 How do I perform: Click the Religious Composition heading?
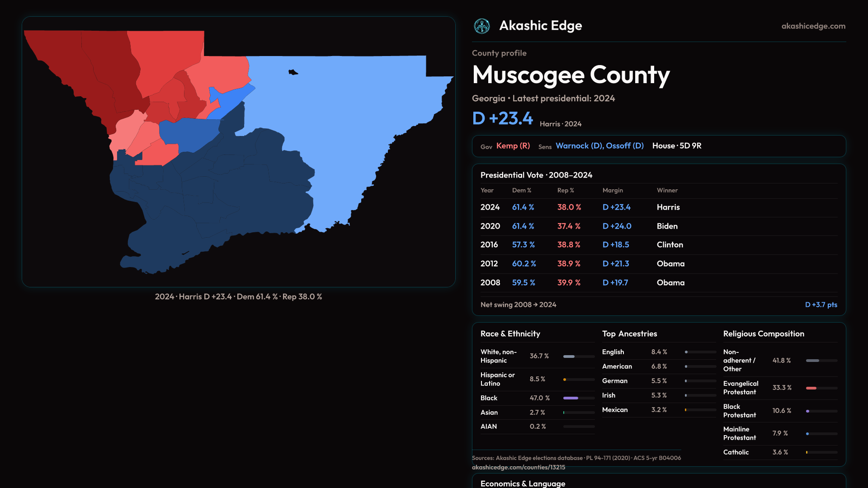tap(763, 334)
